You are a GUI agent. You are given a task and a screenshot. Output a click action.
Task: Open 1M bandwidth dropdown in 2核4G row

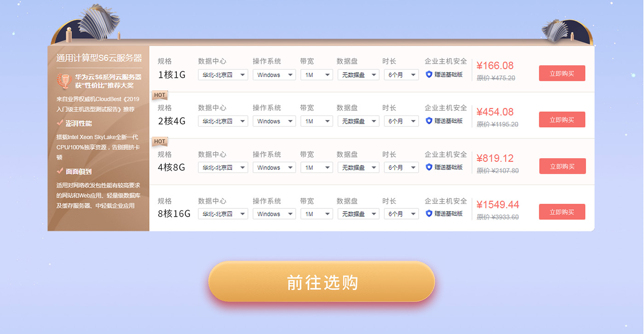tap(316, 121)
